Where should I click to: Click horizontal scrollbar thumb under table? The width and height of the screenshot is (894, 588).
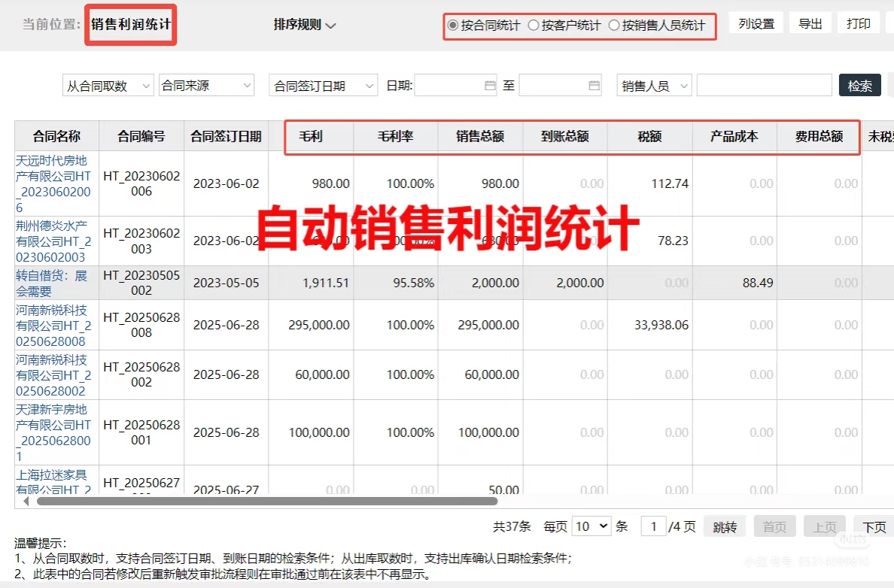[267, 502]
